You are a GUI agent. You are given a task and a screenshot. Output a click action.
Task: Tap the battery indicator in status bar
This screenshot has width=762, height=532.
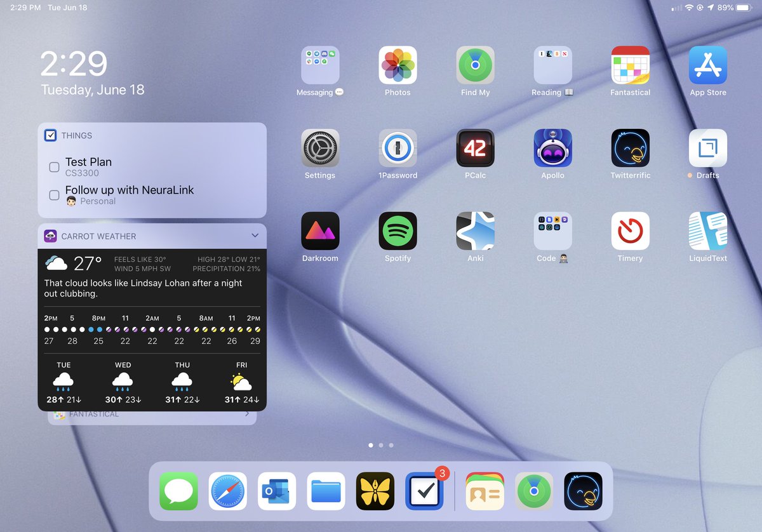744,8
